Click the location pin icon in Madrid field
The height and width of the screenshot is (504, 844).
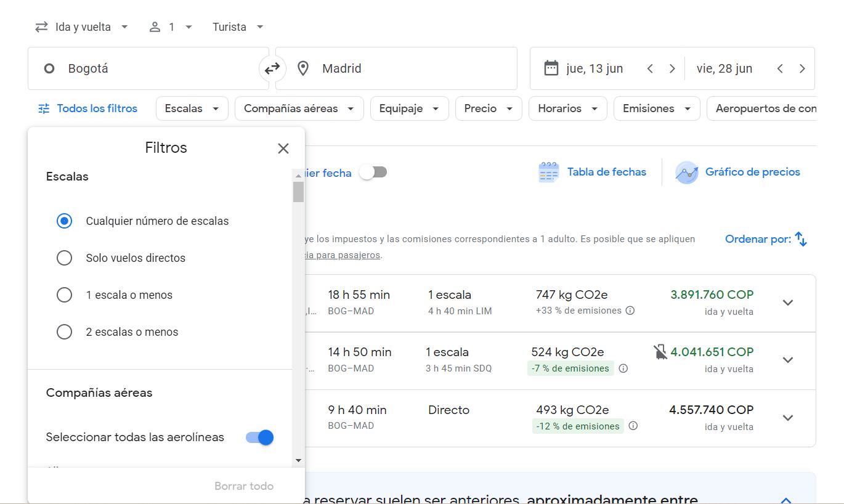coord(302,68)
